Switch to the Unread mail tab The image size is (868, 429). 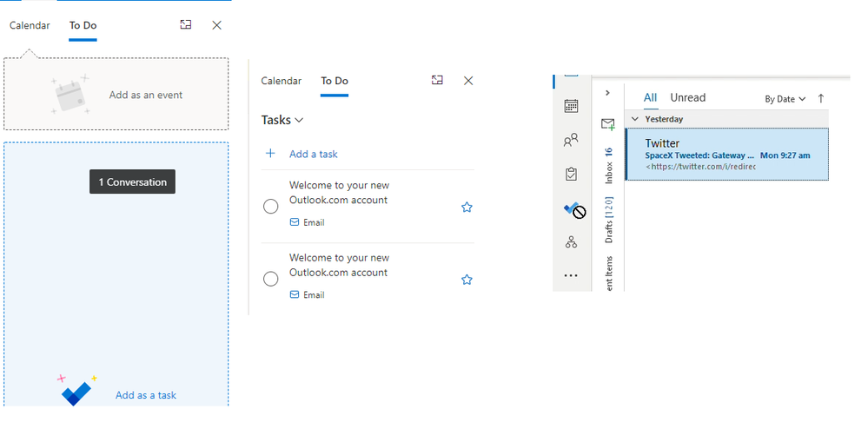click(687, 97)
